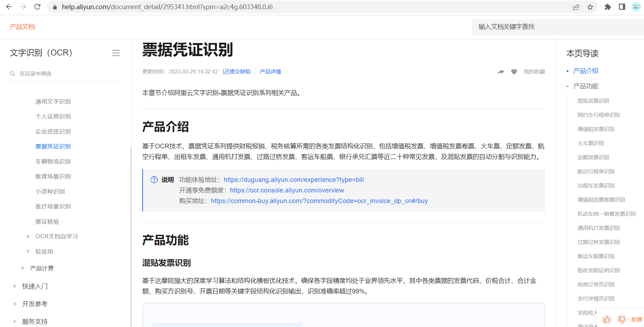The width and height of the screenshot is (644, 327).
Task: Jump to 客运车船票识别 in page guide
Action: tap(596, 256)
